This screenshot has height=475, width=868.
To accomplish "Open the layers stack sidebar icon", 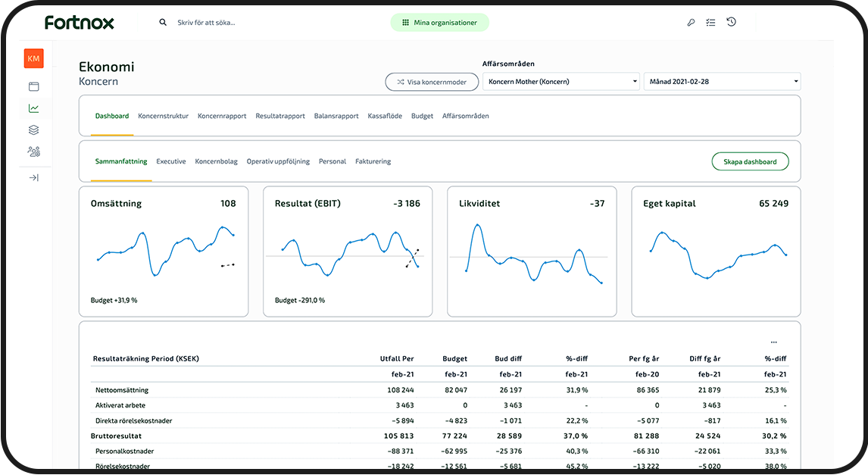I will [33, 130].
